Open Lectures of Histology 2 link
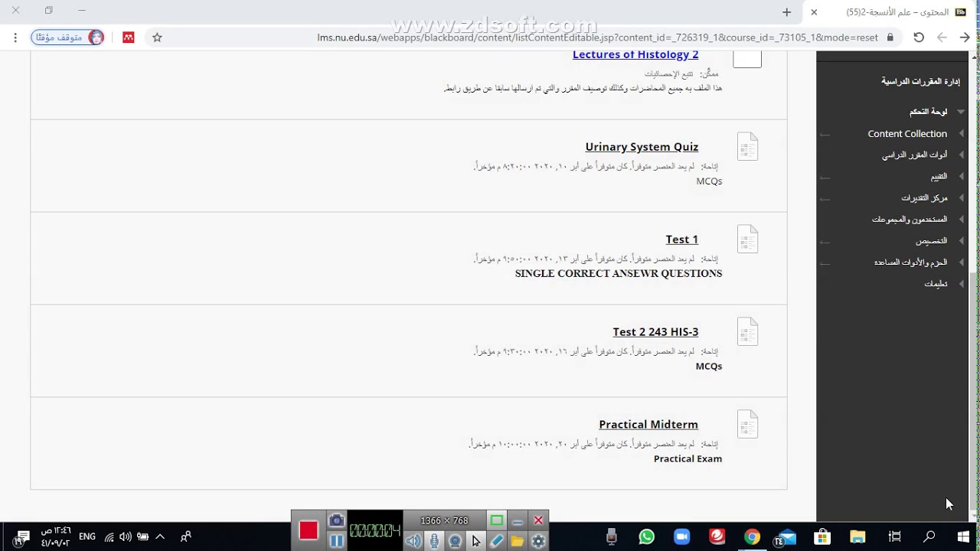 pyautogui.click(x=635, y=55)
